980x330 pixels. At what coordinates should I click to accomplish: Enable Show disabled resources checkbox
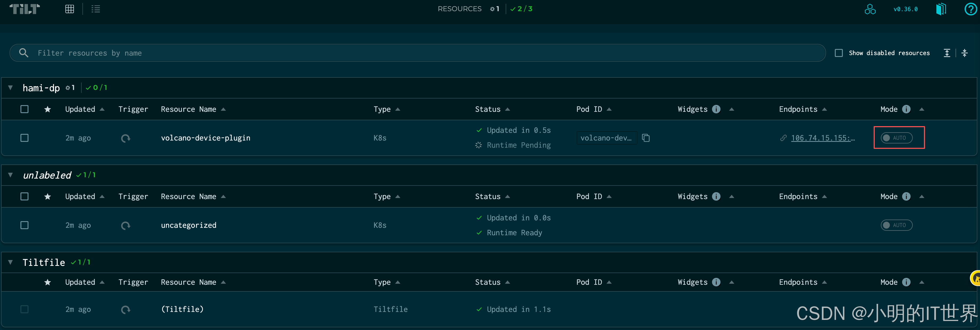(x=839, y=53)
